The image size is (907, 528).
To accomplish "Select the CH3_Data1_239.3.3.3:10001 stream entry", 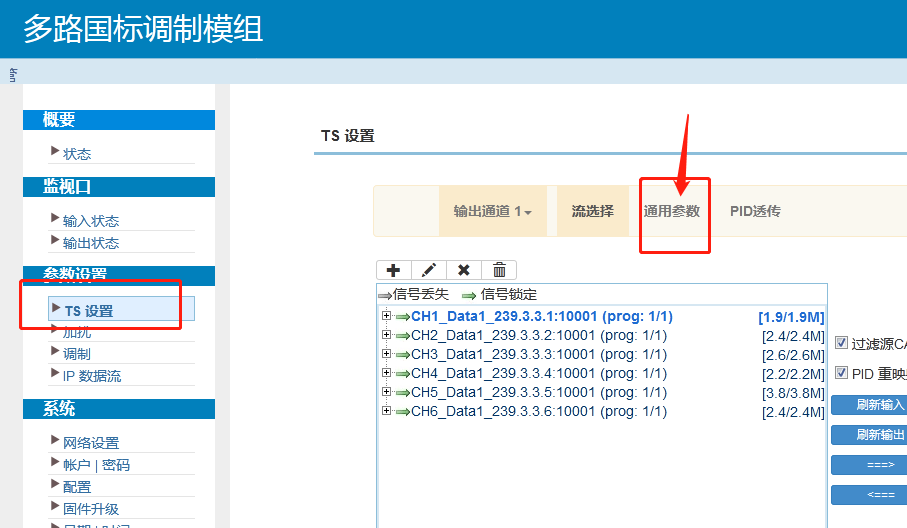I will tap(538, 355).
